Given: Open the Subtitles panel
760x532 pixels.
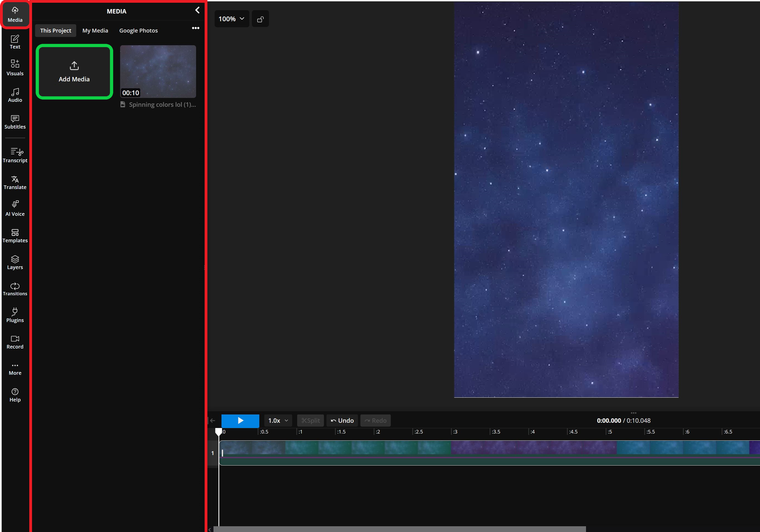Looking at the screenshot, I should (x=15, y=122).
